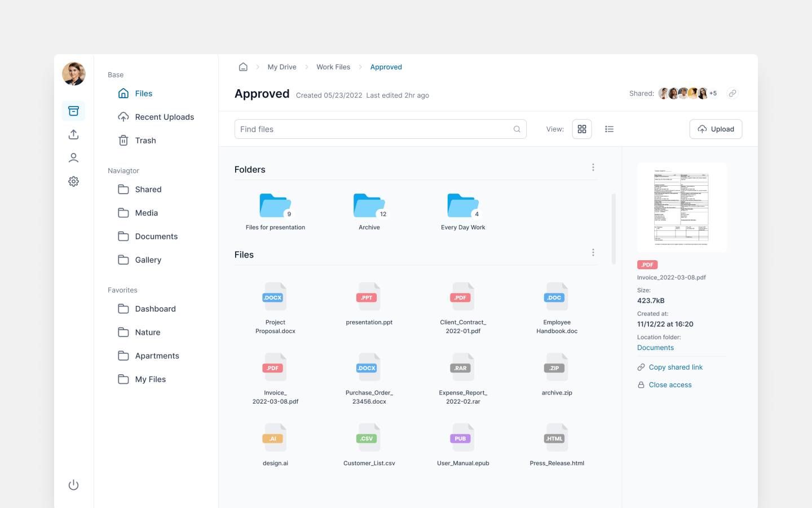The image size is (812, 508).
Task: Select design.ai file
Action: point(275,445)
